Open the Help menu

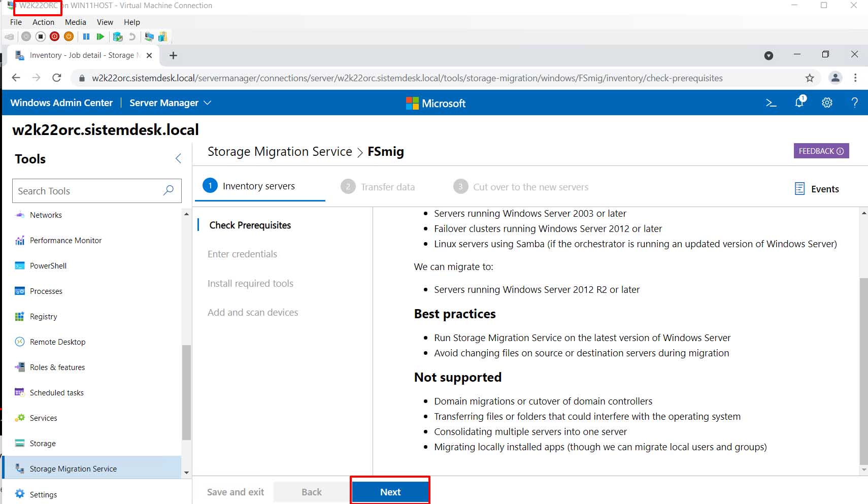pos(132,22)
